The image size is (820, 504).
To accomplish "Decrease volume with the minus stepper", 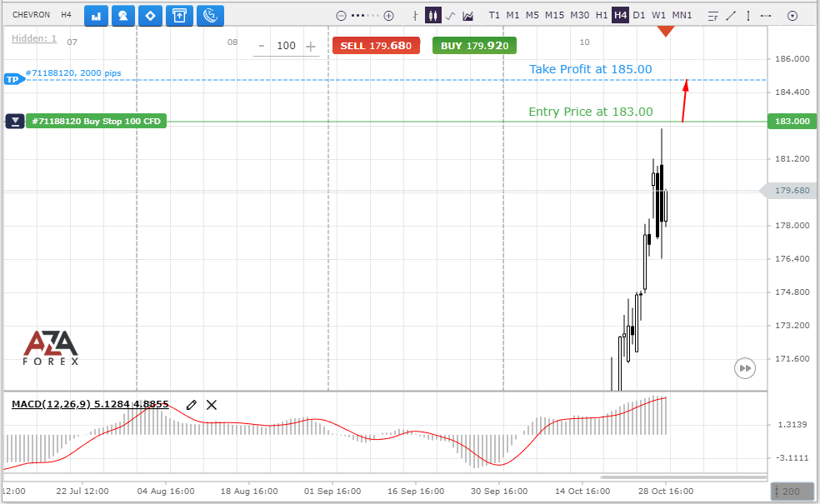I will (262, 46).
